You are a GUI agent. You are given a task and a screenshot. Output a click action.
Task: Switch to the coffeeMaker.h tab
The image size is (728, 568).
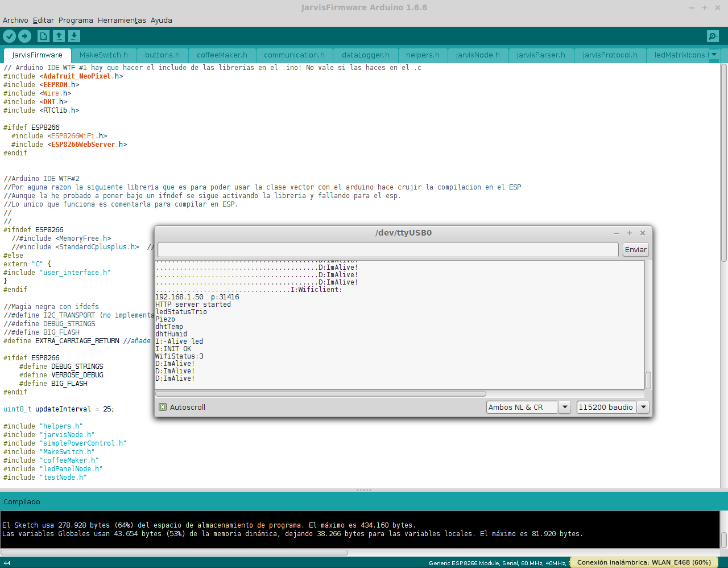pyautogui.click(x=222, y=55)
